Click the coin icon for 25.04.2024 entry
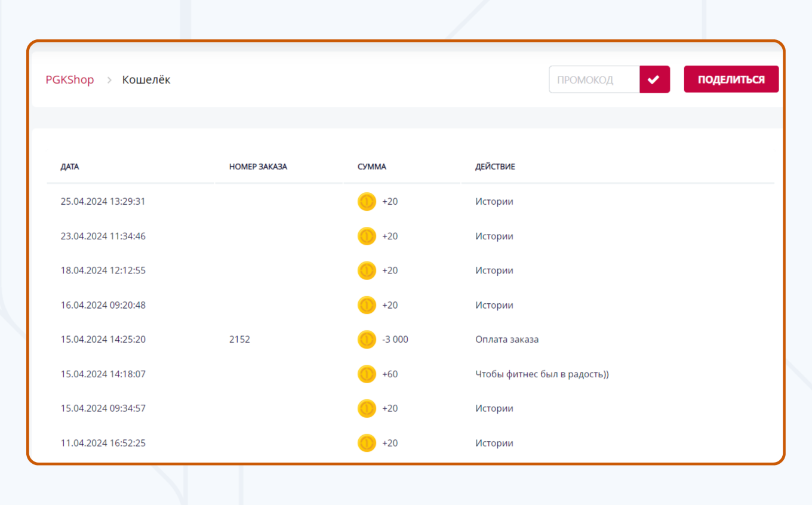This screenshot has width=812, height=505. (367, 202)
